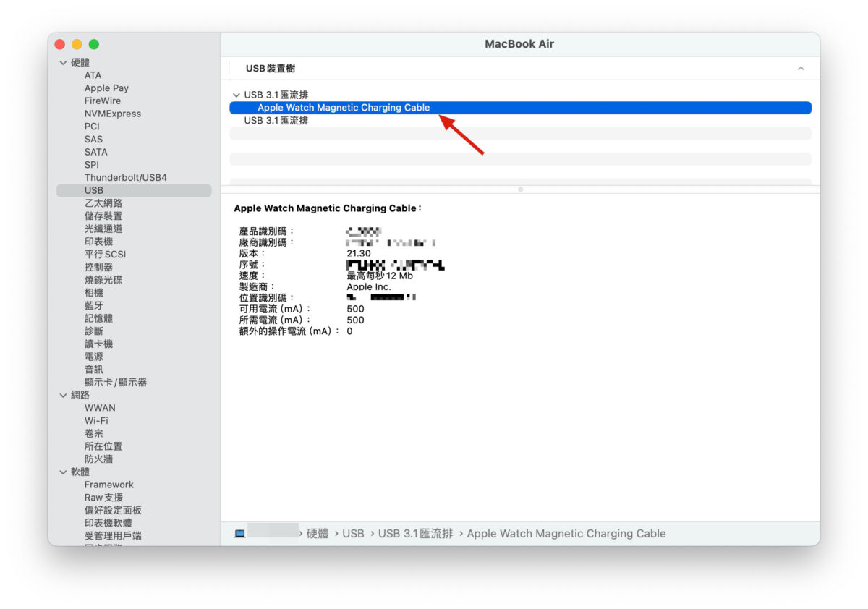Select 藍牙 in the sidebar
This screenshot has width=868, height=609.
tap(93, 305)
